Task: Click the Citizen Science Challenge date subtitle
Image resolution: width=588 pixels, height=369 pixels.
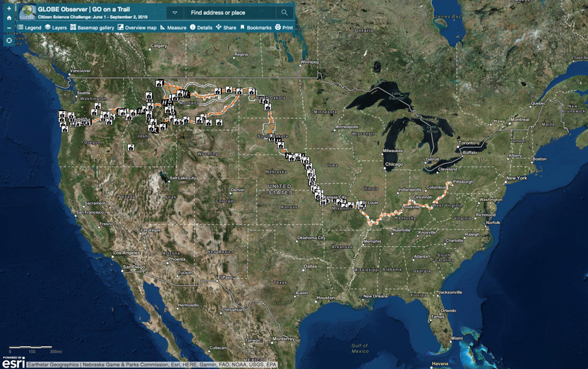Action: point(93,18)
